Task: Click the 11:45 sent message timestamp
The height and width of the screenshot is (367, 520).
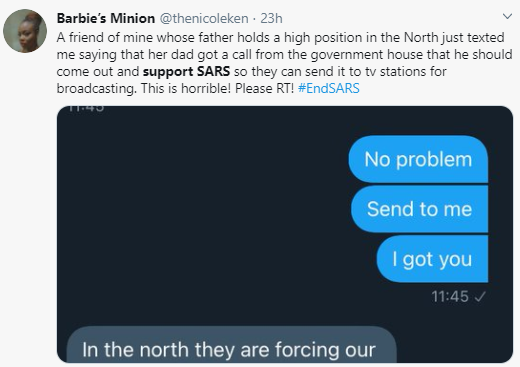Action: 450,296
